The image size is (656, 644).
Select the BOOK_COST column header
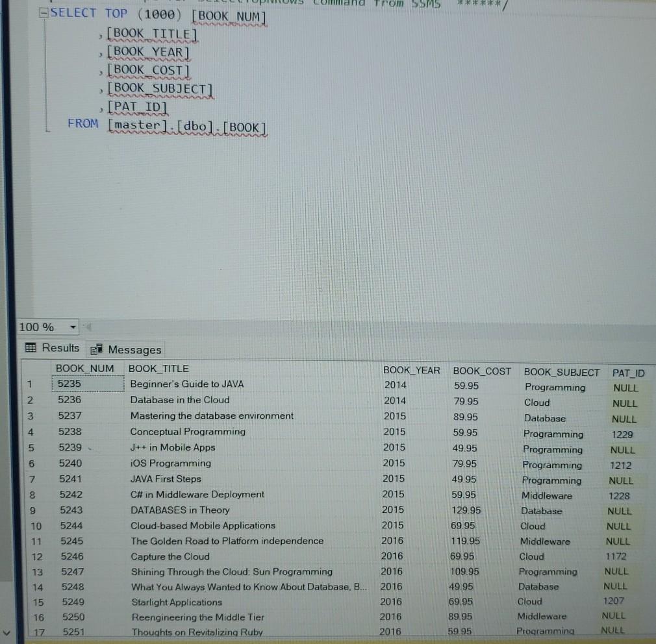tap(481, 369)
